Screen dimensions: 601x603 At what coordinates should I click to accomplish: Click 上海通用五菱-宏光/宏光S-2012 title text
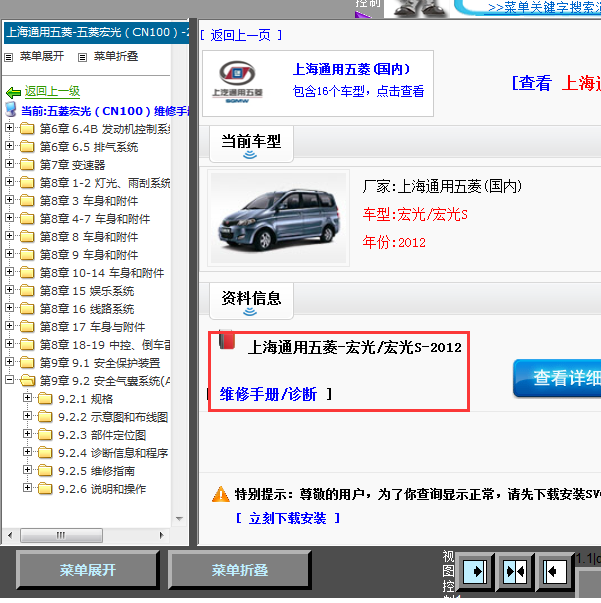pos(355,348)
